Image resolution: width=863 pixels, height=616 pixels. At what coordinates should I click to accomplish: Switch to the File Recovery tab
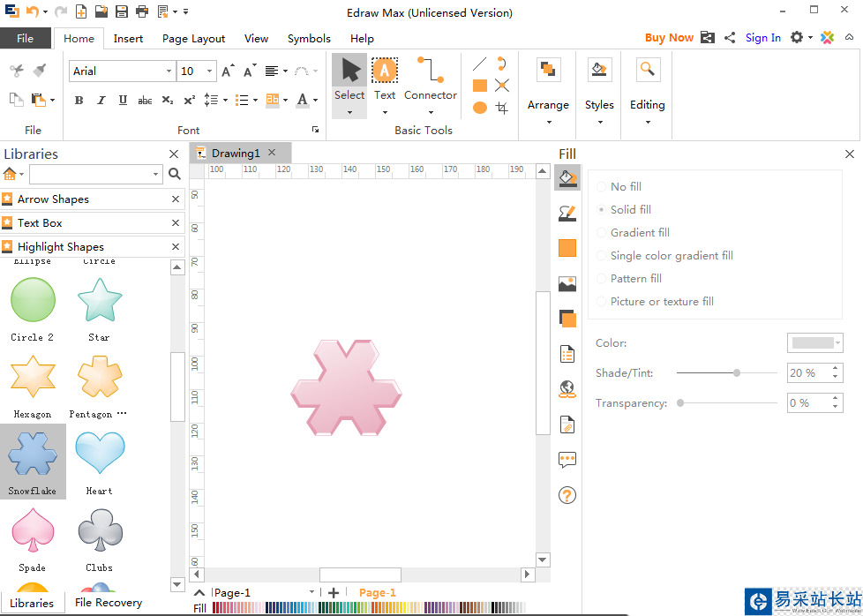pyautogui.click(x=109, y=602)
